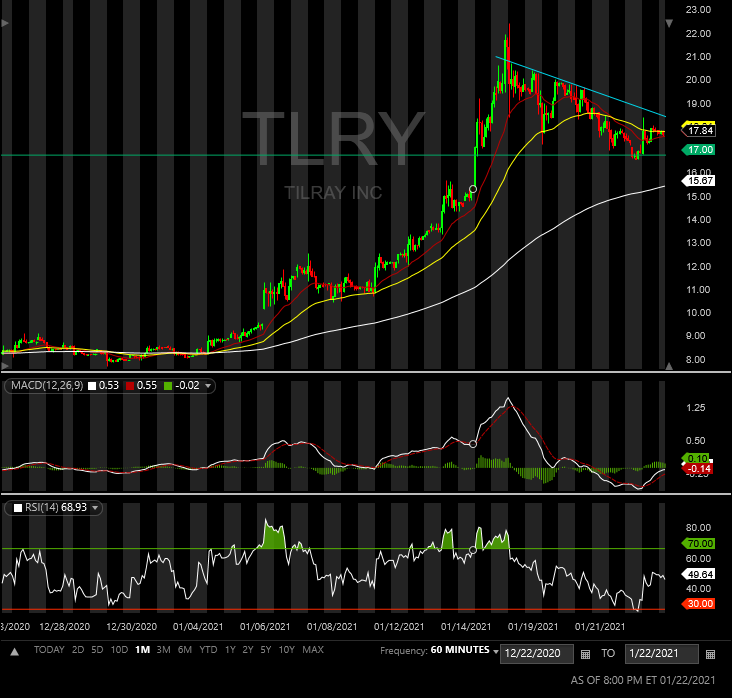Viewport: 732px width, 698px height.
Task: Click the RSI 30.00 oversold level label
Action: (x=698, y=603)
